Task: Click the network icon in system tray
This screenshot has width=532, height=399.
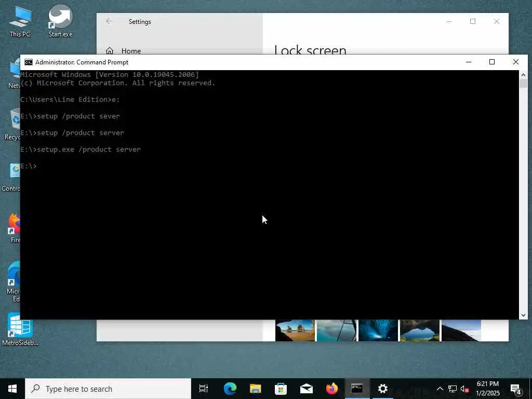Action: coord(453,389)
